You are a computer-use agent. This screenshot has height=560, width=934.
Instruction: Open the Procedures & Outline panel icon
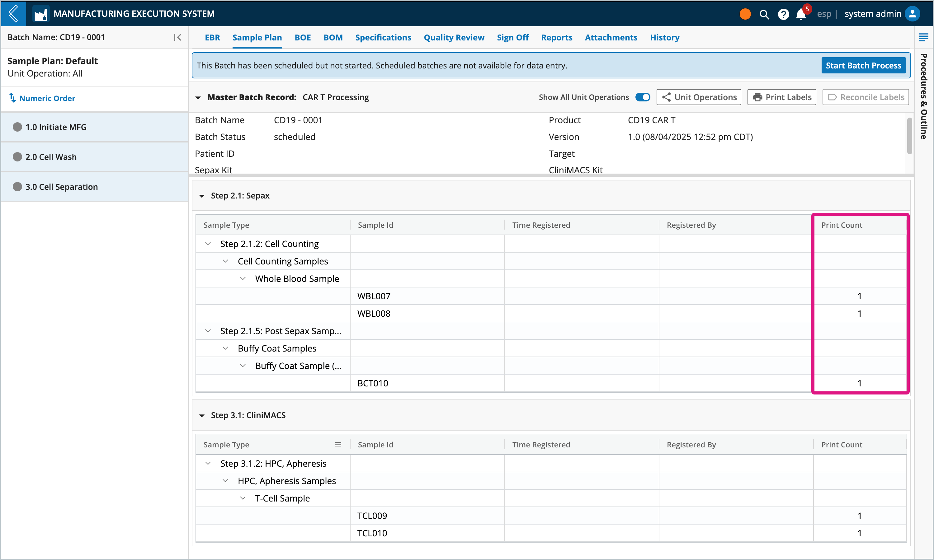coord(923,37)
